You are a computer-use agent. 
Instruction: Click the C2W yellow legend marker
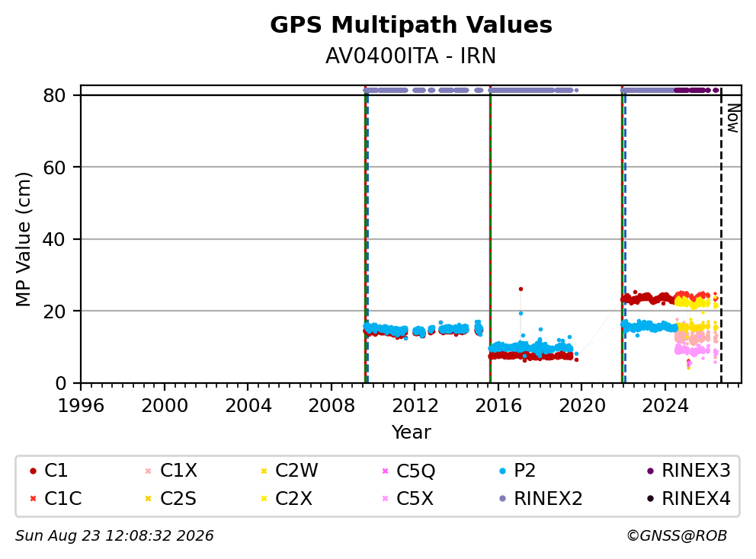pos(264,471)
